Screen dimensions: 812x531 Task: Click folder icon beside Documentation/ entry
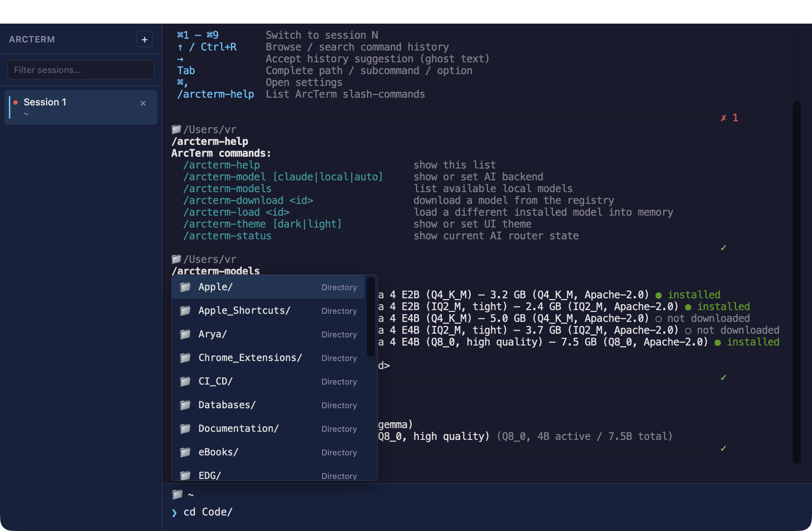tap(185, 428)
